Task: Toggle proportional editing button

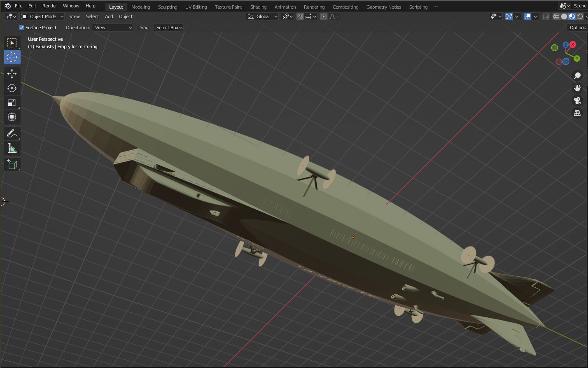Action: [324, 16]
